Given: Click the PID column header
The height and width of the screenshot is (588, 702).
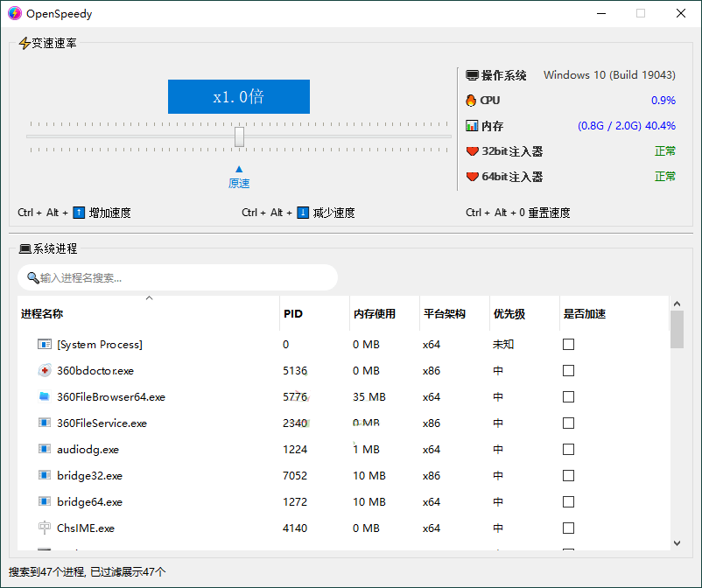Looking at the screenshot, I should coord(292,313).
